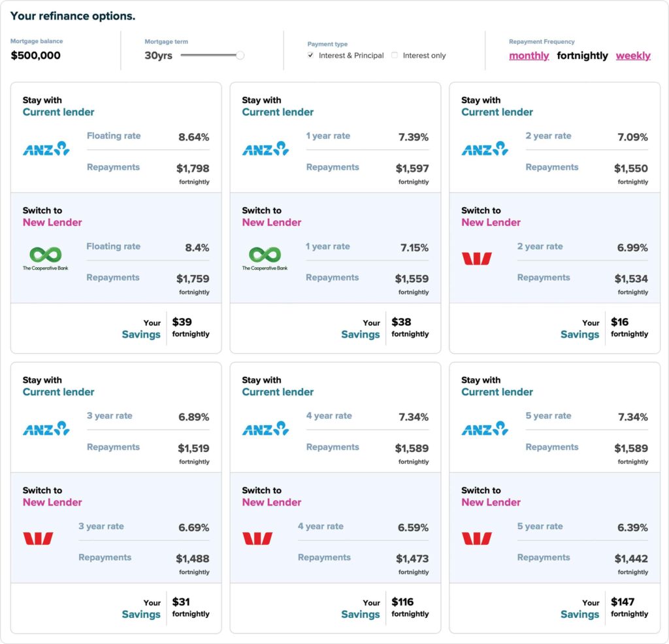Click the $500,000 mortgage balance field
Viewport: 669px width, 644px height.
tap(35, 55)
